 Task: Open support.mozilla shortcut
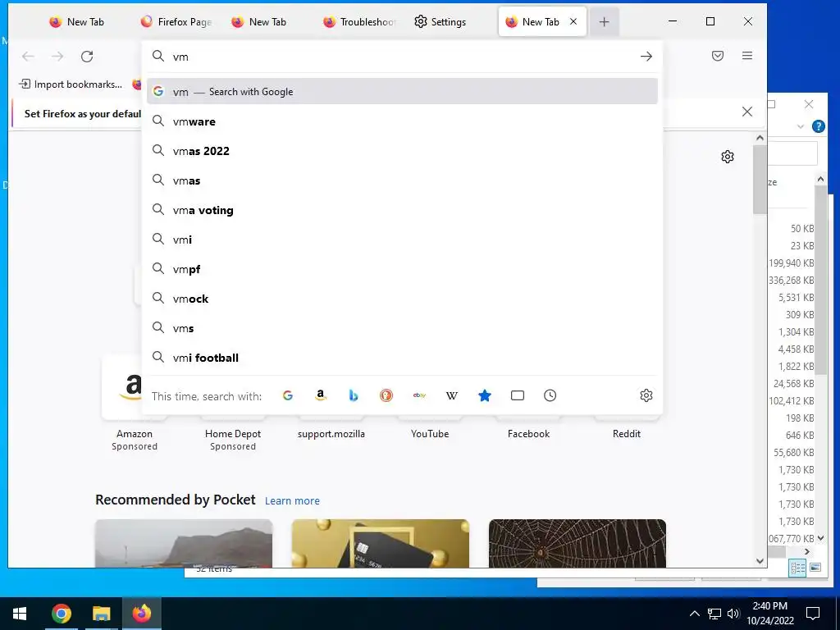point(331,431)
